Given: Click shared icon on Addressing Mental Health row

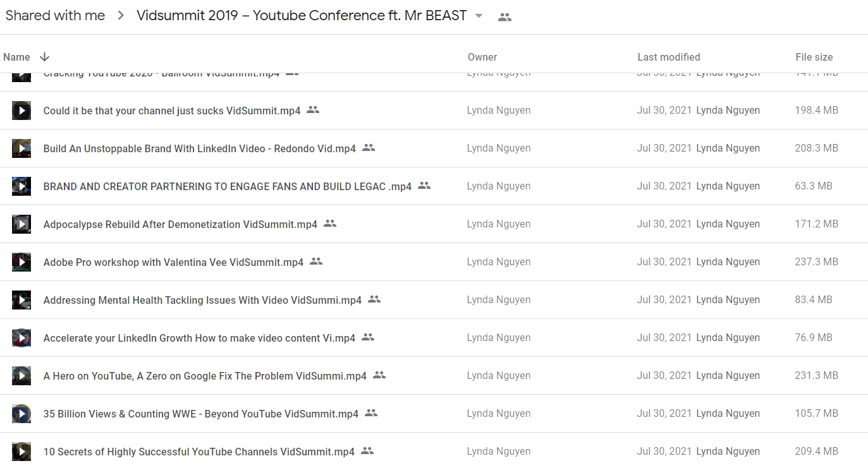Looking at the screenshot, I should tap(374, 299).
